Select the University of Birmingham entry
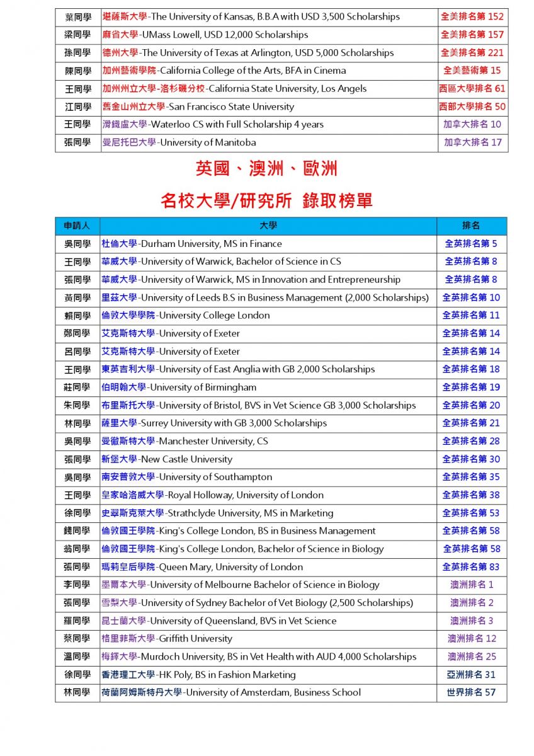Image resolution: width=534 pixels, height=756 pixels. 179,387
